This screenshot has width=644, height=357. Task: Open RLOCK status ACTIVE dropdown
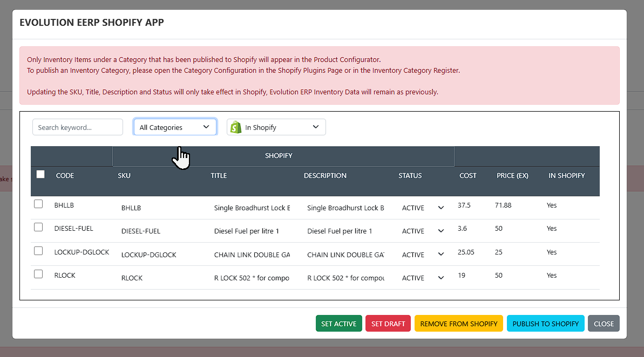423,278
